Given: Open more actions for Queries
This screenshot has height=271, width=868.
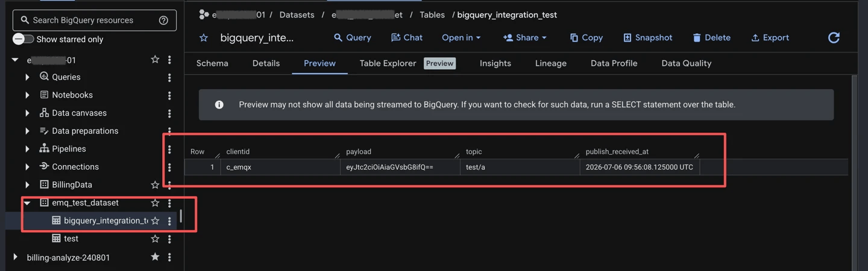Looking at the screenshot, I should [x=169, y=78].
